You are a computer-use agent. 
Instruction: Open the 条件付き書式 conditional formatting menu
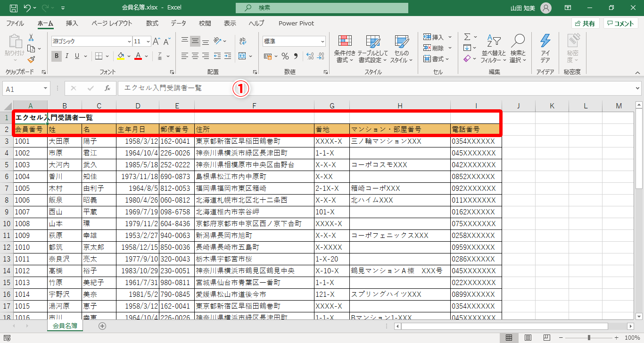(345, 49)
